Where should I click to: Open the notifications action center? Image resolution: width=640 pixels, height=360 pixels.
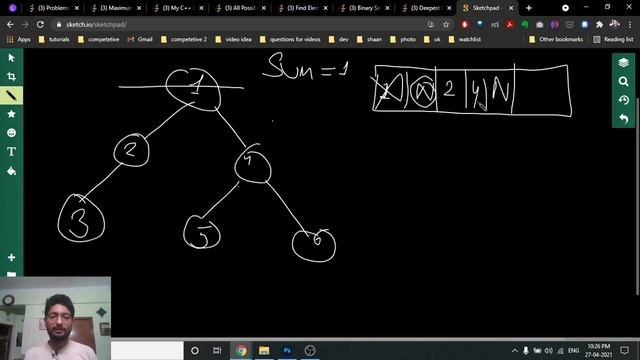coord(624,351)
